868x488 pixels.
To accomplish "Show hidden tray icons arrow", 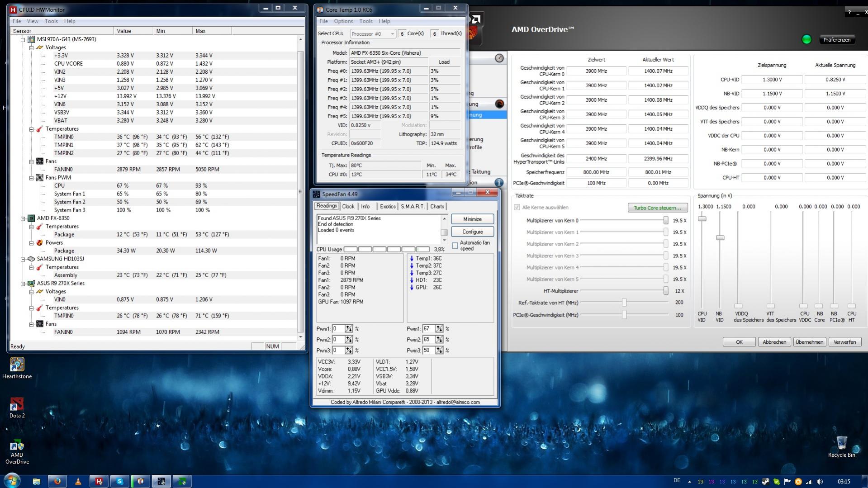I will click(689, 482).
